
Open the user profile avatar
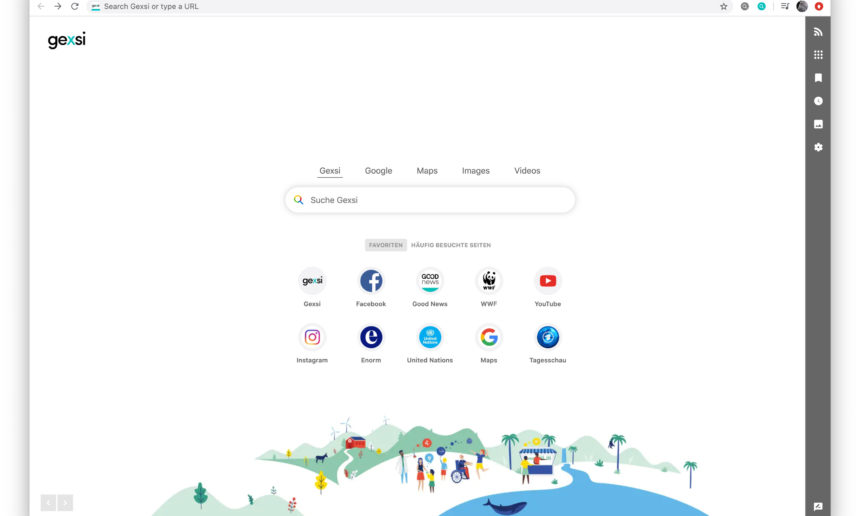[802, 7]
